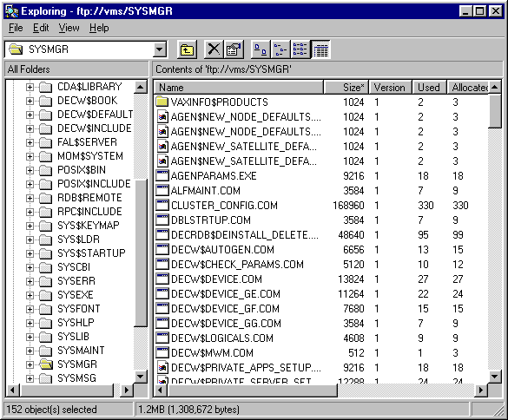Select the DECW$DEVICE.COM file name
This screenshot has width=508, height=420.
click(x=216, y=279)
